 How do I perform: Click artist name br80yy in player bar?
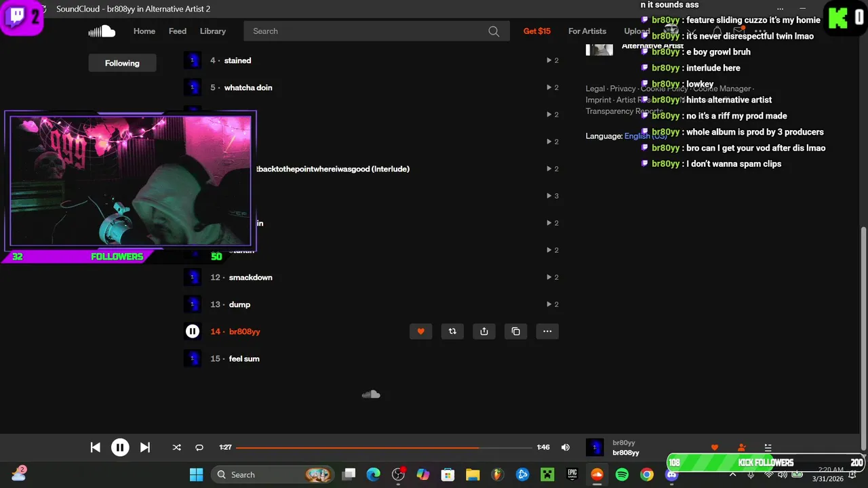[x=624, y=443]
